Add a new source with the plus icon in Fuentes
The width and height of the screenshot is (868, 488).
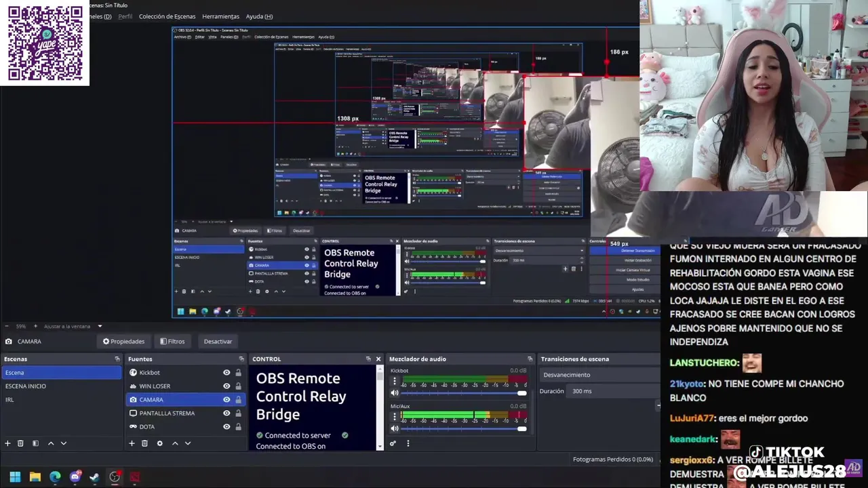click(x=132, y=443)
